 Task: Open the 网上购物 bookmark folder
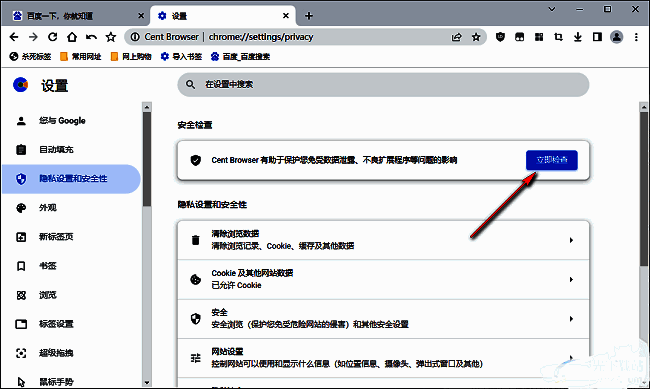[x=131, y=56]
